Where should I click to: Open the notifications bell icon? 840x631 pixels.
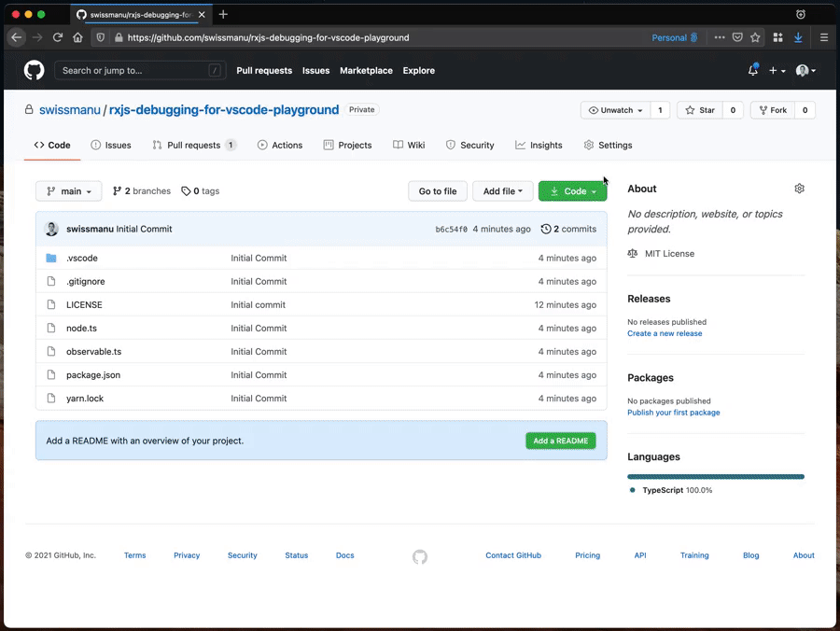click(x=752, y=70)
